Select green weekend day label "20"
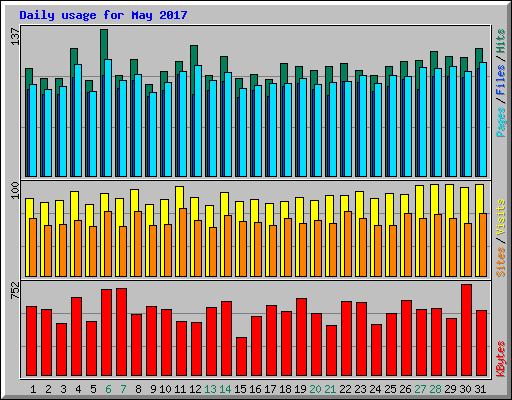The width and height of the screenshot is (512, 400). click(x=315, y=389)
